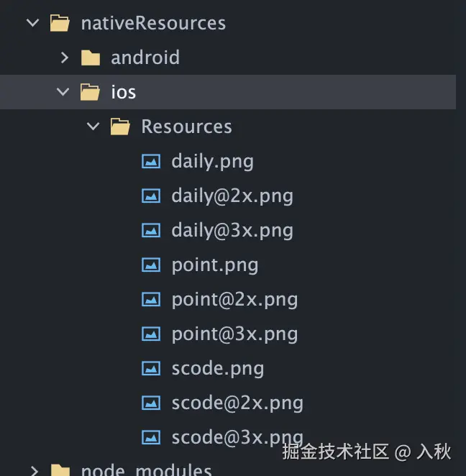Click the Resources folder icon
The width and height of the screenshot is (466, 476).
(x=120, y=127)
